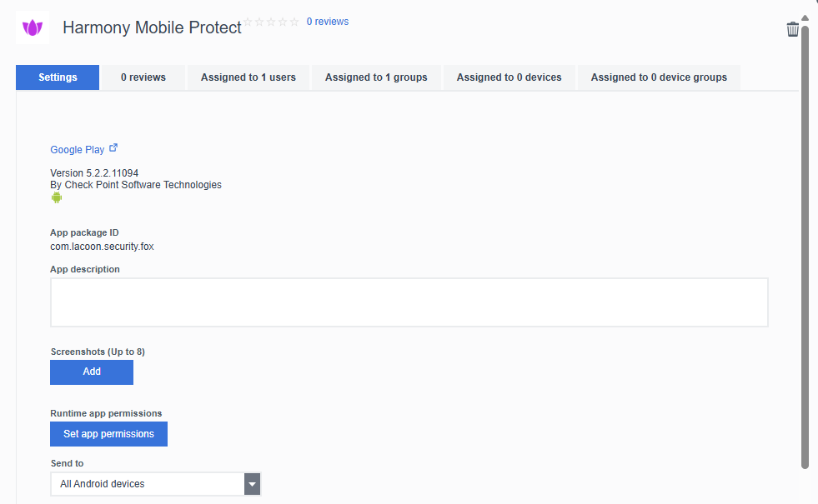Click the green Android platform icon
Image resolution: width=818 pixels, height=504 pixels.
(57, 197)
